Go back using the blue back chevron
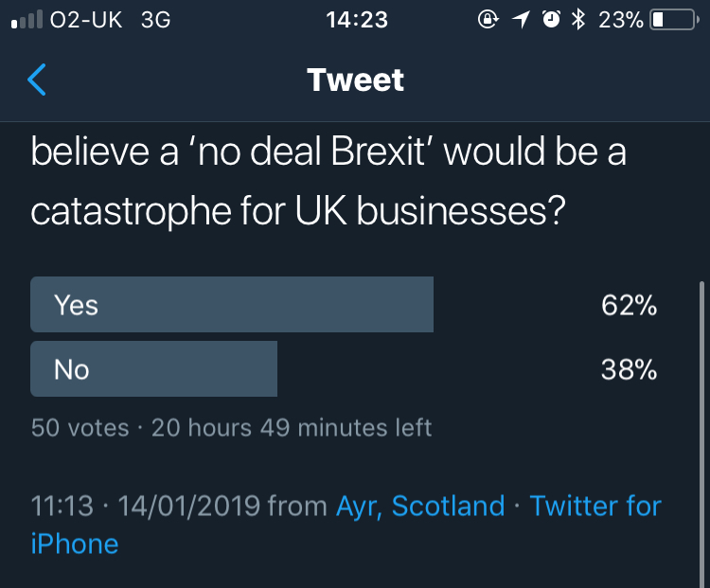 pos(37,80)
